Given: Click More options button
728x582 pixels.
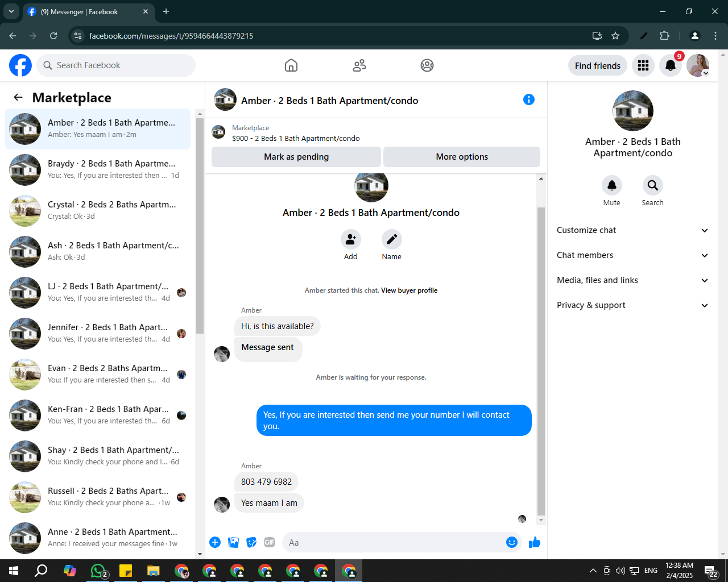Looking at the screenshot, I should click(x=462, y=157).
